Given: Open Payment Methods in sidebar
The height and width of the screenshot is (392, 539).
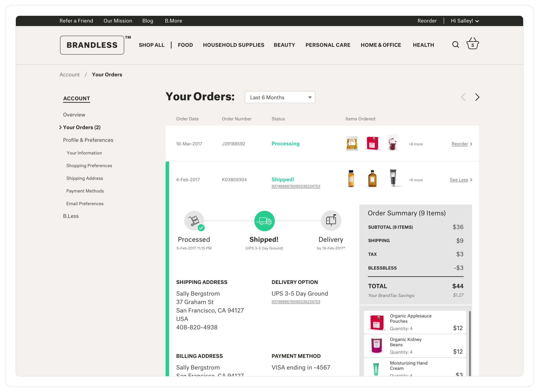Looking at the screenshot, I should (85, 191).
